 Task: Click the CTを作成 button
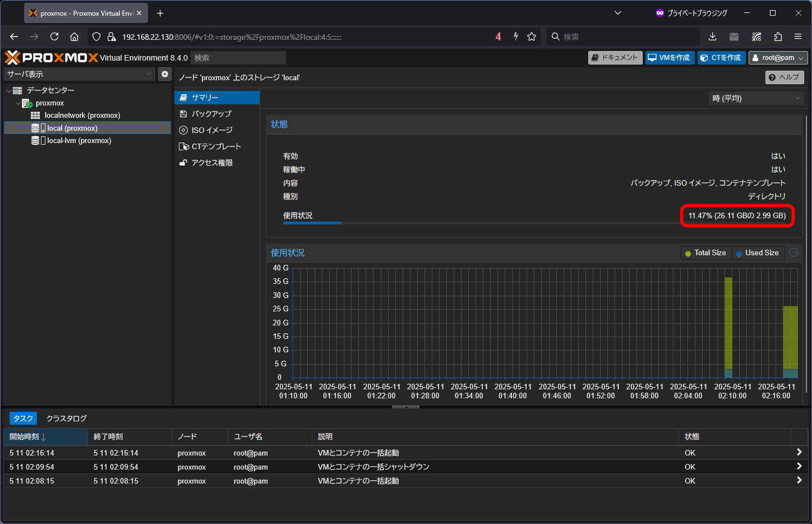tap(722, 58)
